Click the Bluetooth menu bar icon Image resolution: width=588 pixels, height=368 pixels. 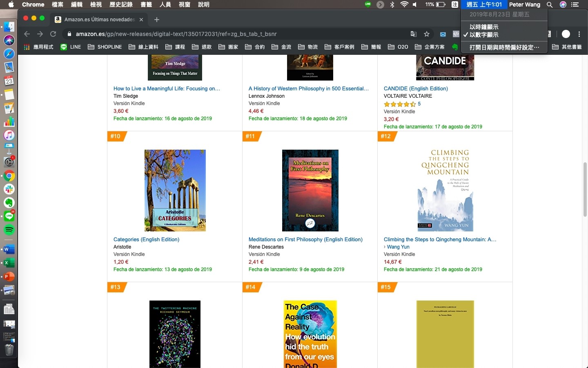click(392, 4)
